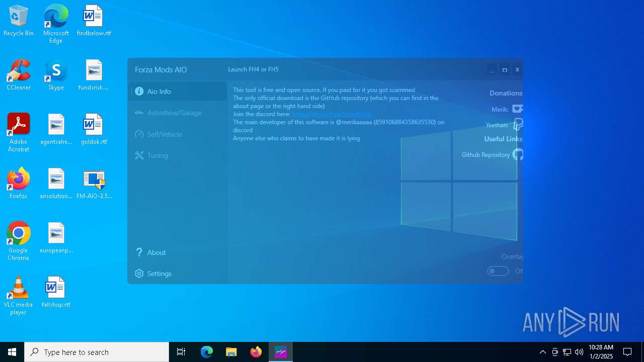This screenshot has width=644, height=362.
Task: Open the network tray icon
Action: 567,352
